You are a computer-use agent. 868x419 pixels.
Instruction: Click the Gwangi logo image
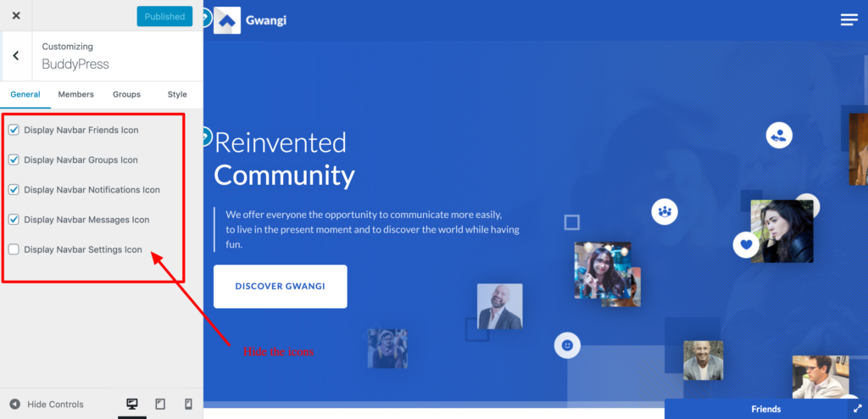pos(227,20)
